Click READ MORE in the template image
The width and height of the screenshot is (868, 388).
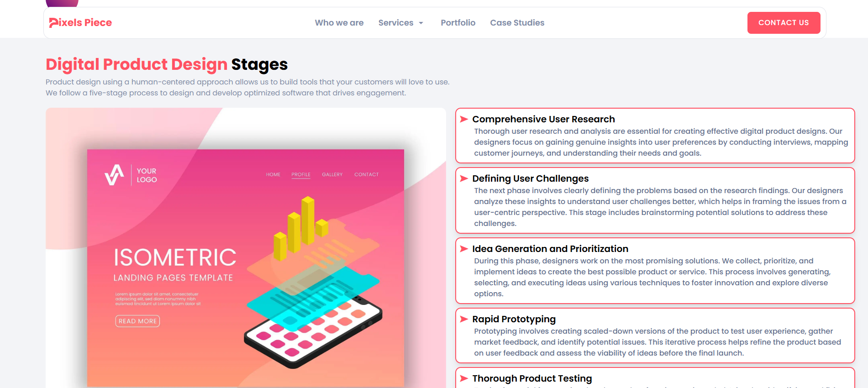pyautogui.click(x=137, y=321)
